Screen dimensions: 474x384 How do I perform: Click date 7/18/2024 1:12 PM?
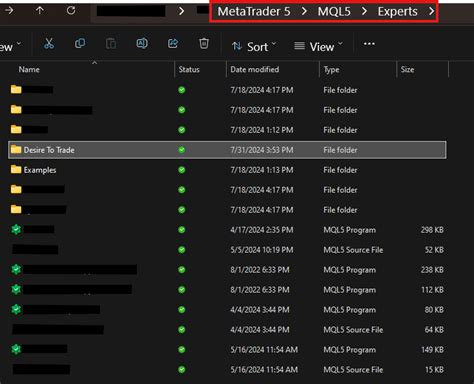[x=262, y=130]
